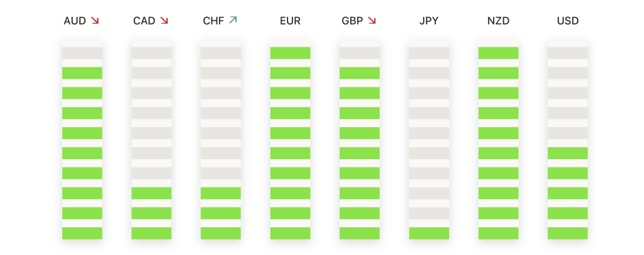Select the NZD currency label

pos(498,21)
